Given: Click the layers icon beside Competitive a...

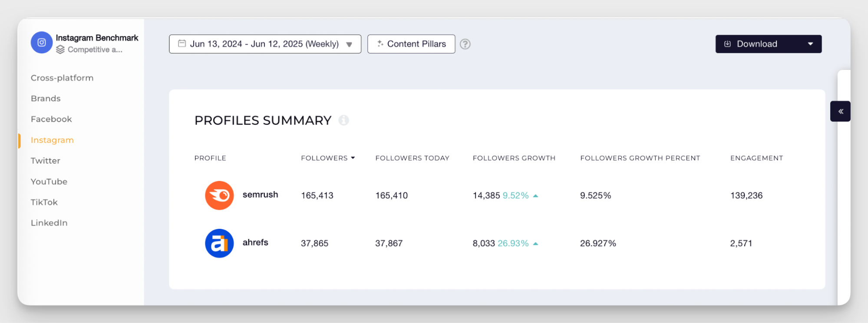Looking at the screenshot, I should coord(60,49).
